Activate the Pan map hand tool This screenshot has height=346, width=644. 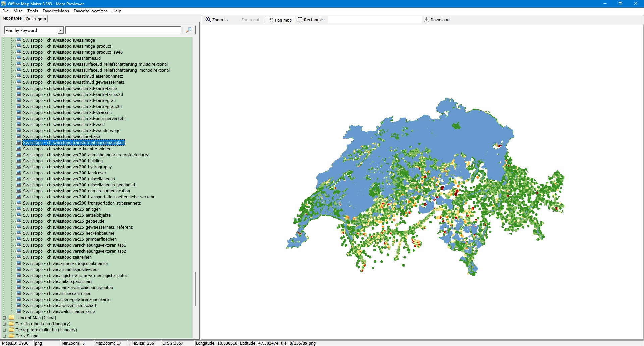click(280, 20)
